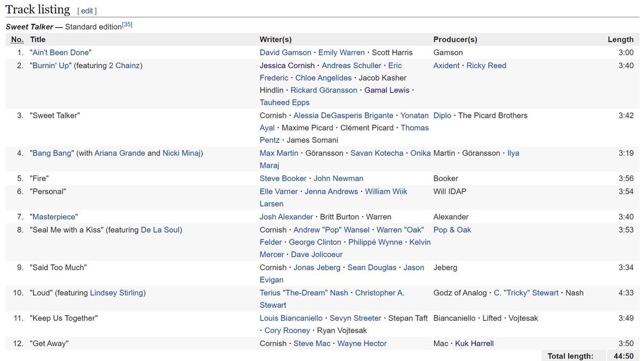
Task: Visit the Nicki Minaj article link
Action: 181,153
